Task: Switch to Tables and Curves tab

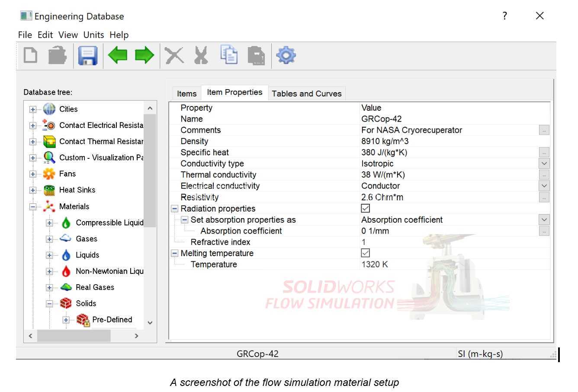Action: coord(307,93)
